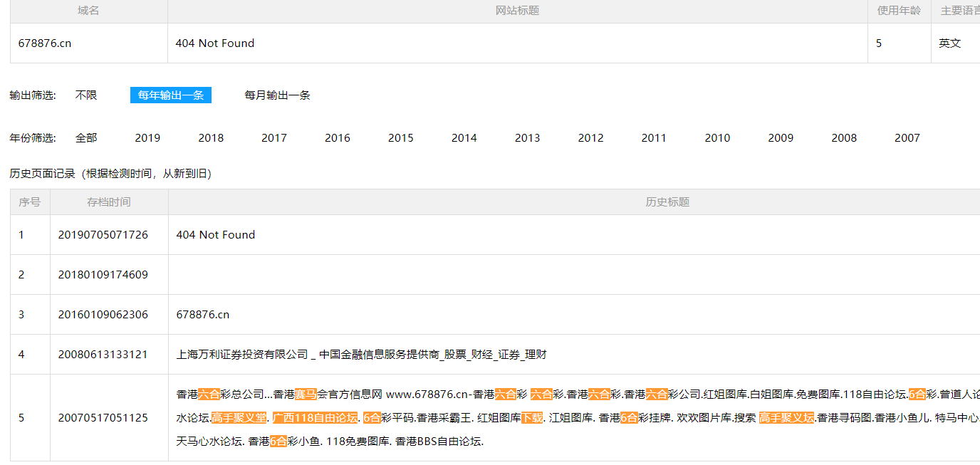980x465 pixels.
Task: Filter results by year 2019
Action: click(147, 137)
